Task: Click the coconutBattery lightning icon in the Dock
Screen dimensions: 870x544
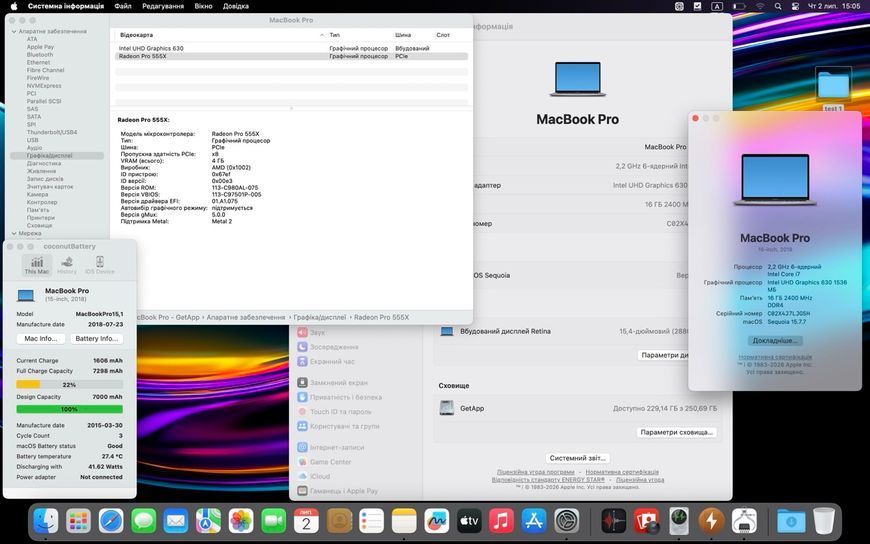Action: pos(711,521)
